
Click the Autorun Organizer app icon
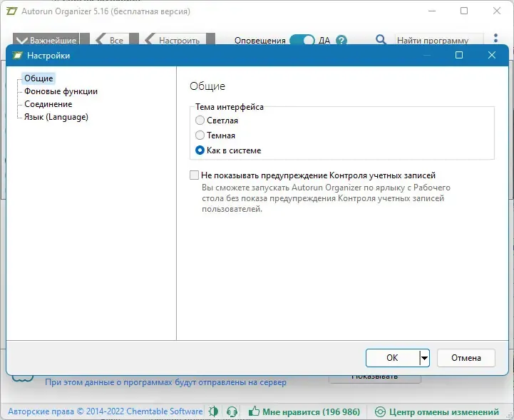coord(12,11)
